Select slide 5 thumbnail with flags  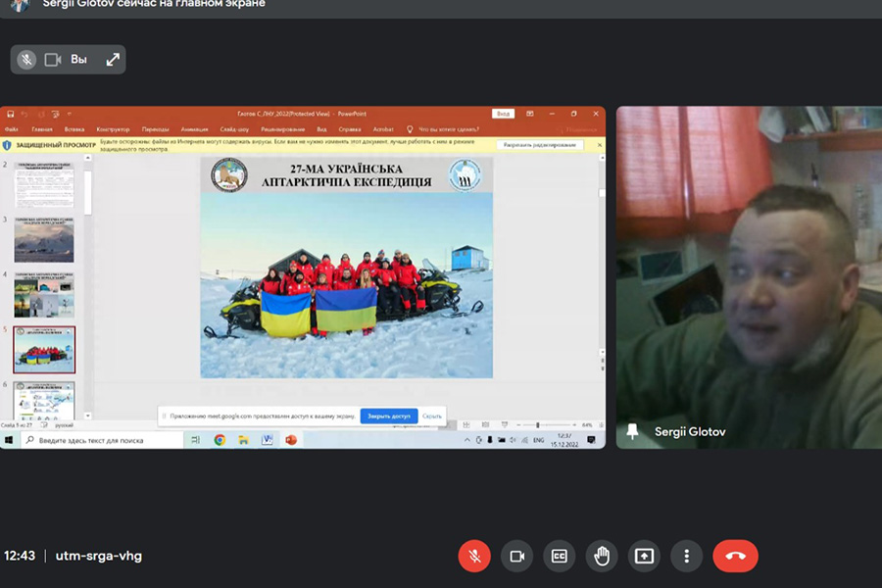(44, 350)
